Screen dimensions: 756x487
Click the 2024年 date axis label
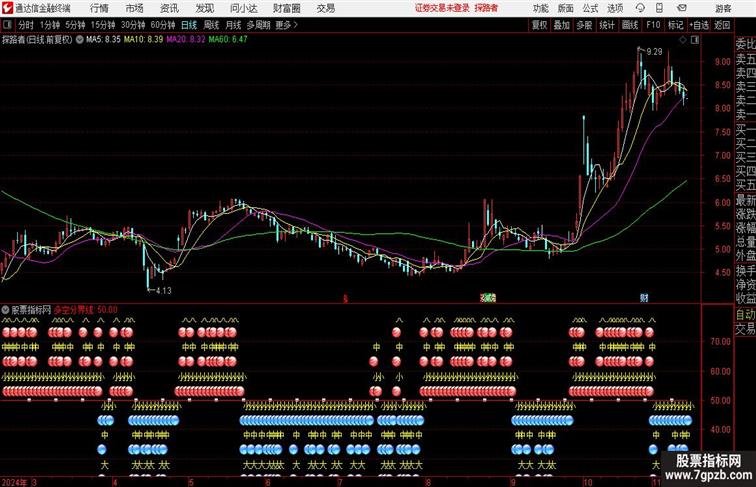(14, 482)
